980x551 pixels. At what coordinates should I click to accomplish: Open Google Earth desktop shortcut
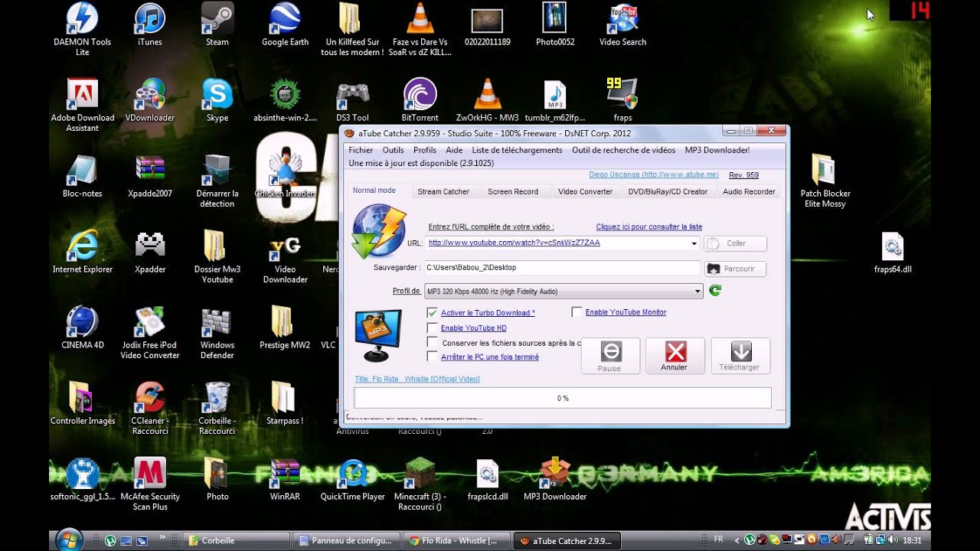pos(285,24)
